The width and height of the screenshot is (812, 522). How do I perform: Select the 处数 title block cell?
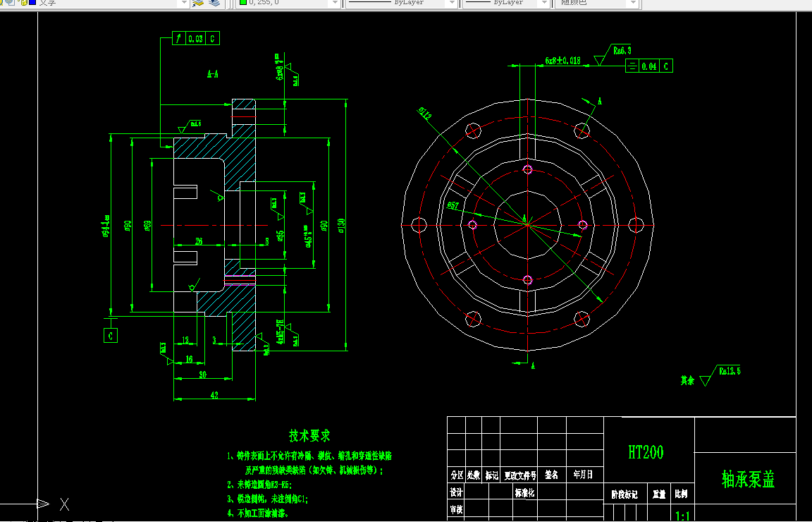(474, 474)
